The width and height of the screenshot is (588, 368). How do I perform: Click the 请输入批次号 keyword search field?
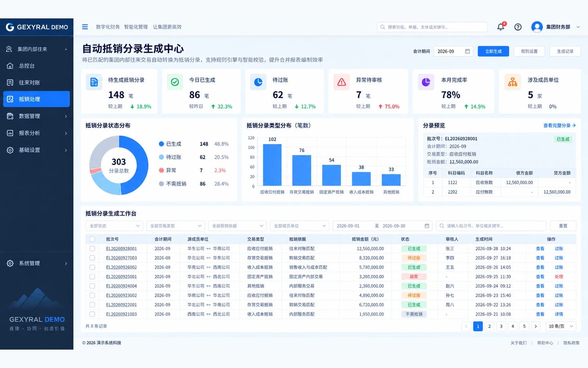pyautogui.click(x=491, y=226)
